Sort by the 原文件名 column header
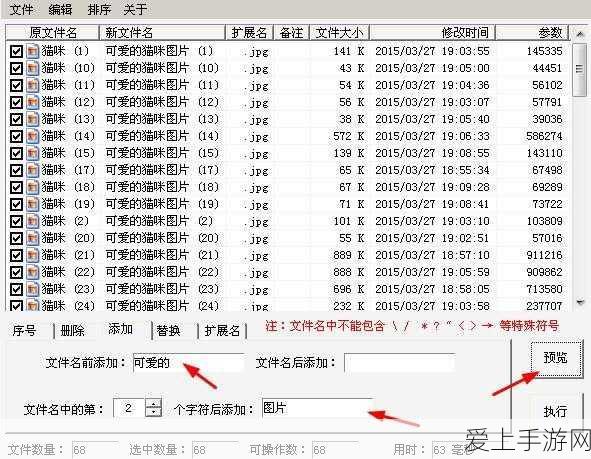The width and height of the screenshot is (591, 459). coord(53,33)
